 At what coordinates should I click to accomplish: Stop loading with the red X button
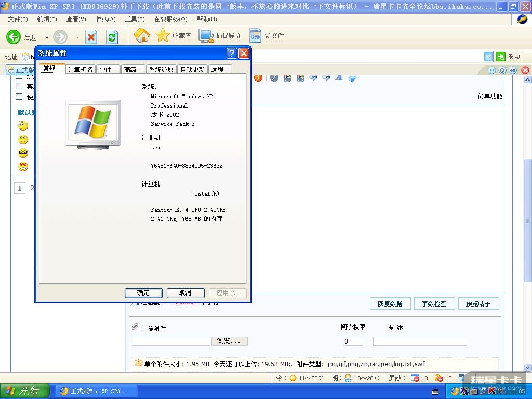point(91,37)
